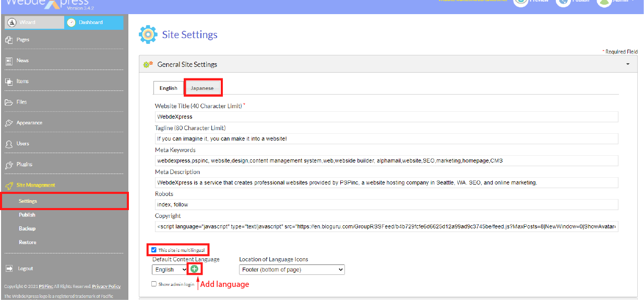The image size is (644, 300).
Task: Open Default Content Language dropdown
Action: coord(170,270)
